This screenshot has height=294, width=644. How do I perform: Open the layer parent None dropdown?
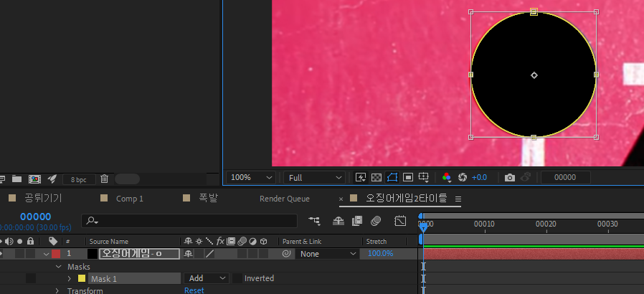point(327,254)
